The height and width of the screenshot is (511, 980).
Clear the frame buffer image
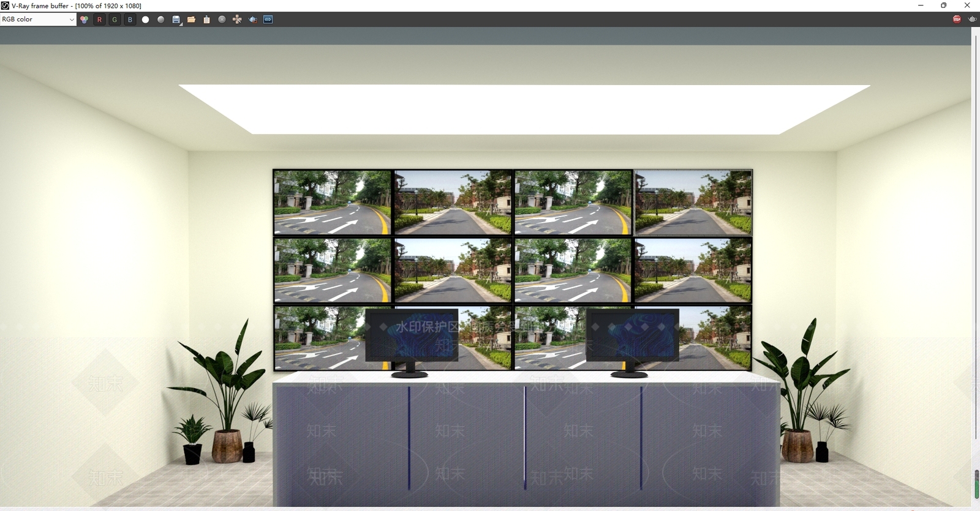(222, 20)
